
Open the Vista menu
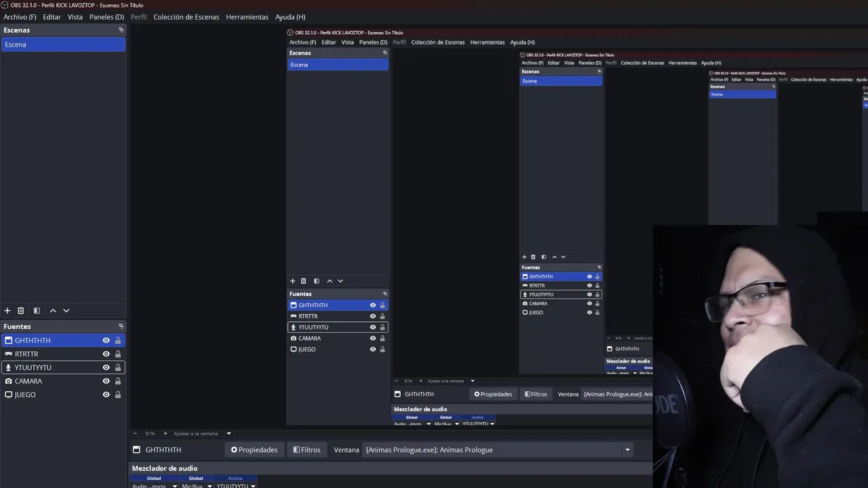[x=75, y=17]
